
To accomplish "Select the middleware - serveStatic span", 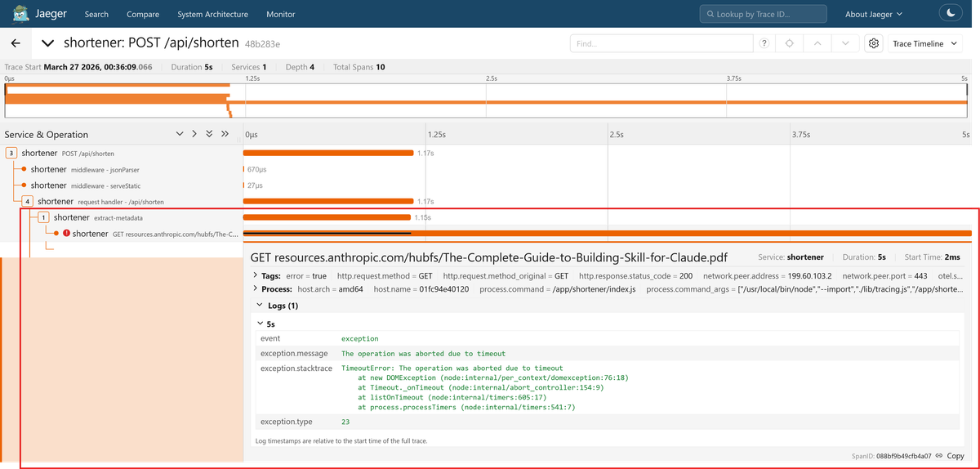I will (86, 185).
